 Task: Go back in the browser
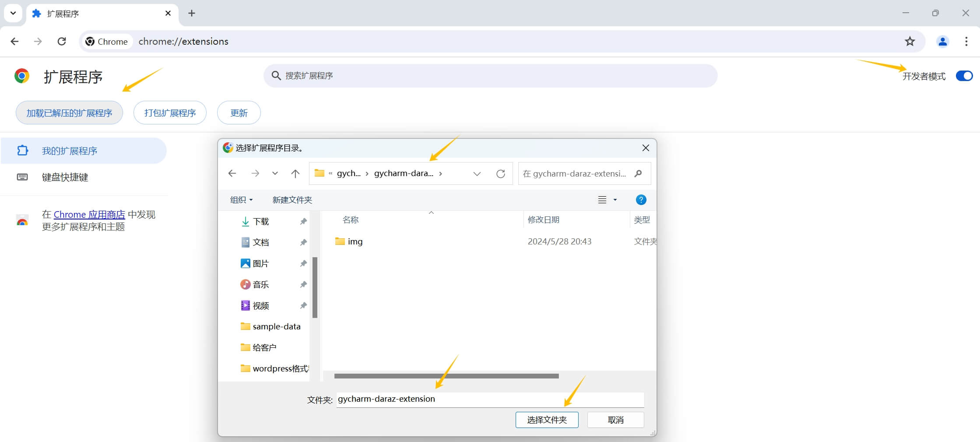click(14, 42)
